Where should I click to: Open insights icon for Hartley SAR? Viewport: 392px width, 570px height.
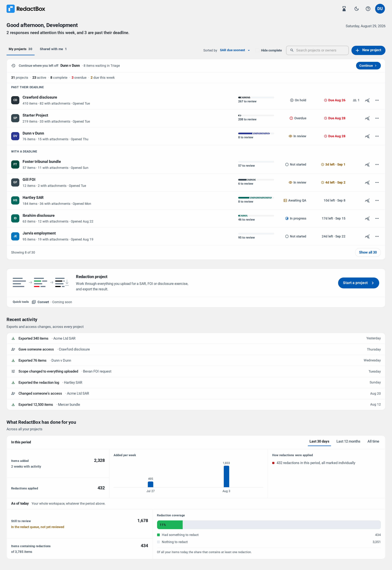coord(367,200)
